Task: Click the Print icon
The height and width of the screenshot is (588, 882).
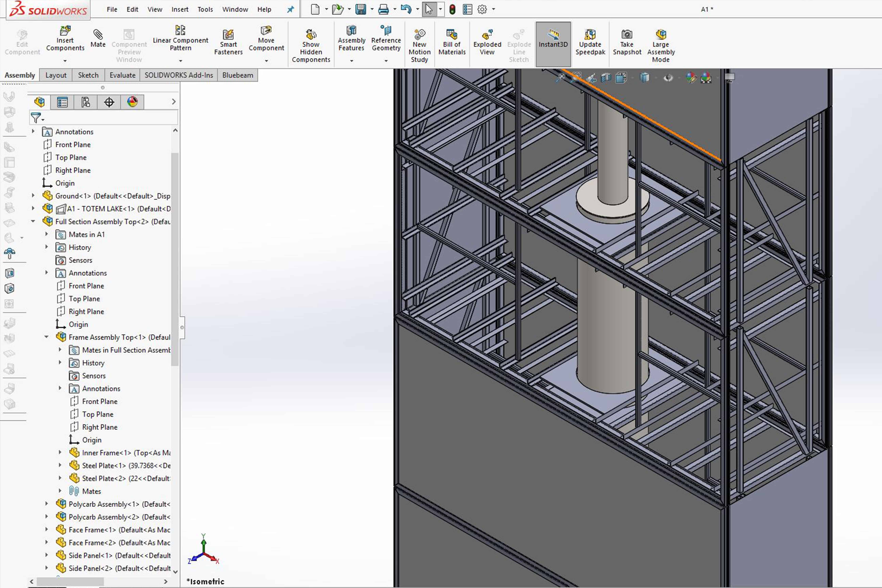Action: [x=383, y=9]
